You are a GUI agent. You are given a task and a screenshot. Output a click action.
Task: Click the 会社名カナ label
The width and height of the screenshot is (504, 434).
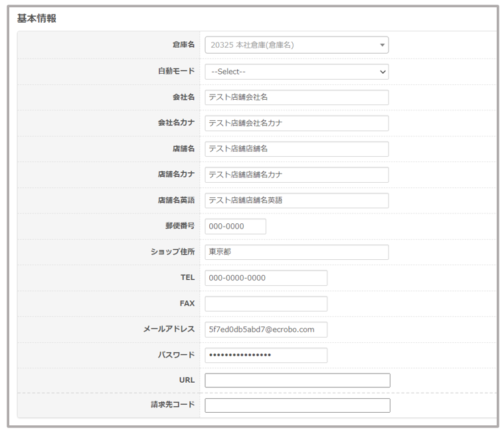(176, 123)
